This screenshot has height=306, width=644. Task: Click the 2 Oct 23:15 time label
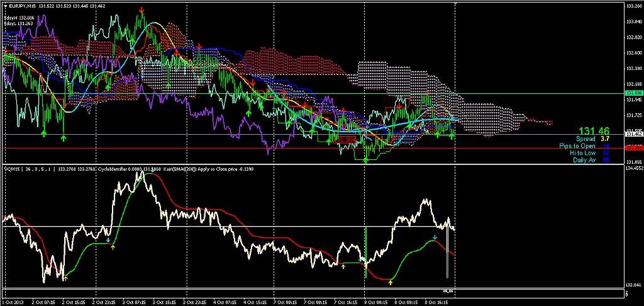point(104,303)
